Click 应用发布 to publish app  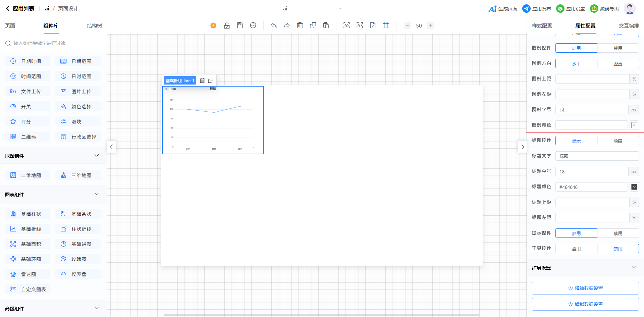pos(537,9)
